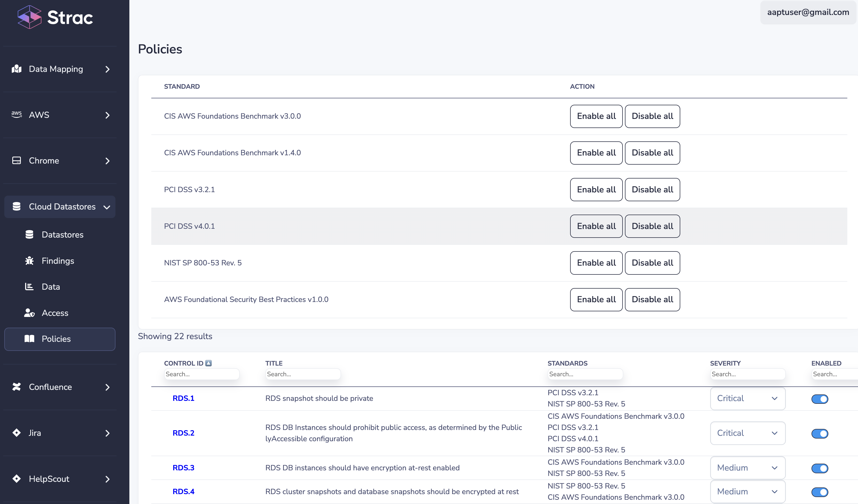Image resolution: width=858 pixels, height=504 pixels.
Task: Click the Access user-shield icon
Action: pos(29,313)
